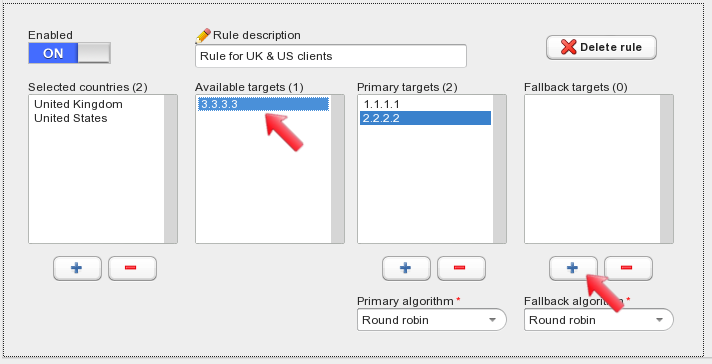Select United Kingdom in Selected countries
Image resolution: width=712 pixels, height=364 pixels.
tap(78, 104)
